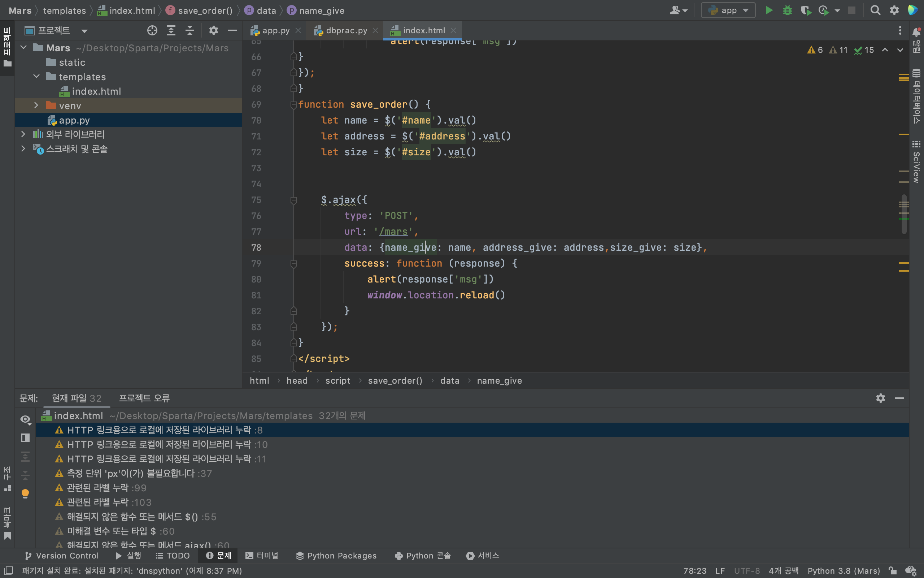Collapse all in project tree

[190, 31]
